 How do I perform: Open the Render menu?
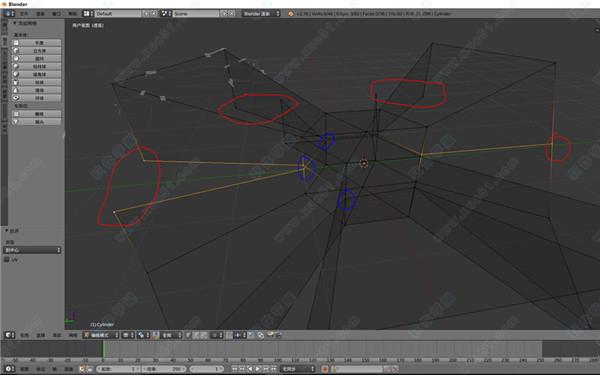coord(40,13)
